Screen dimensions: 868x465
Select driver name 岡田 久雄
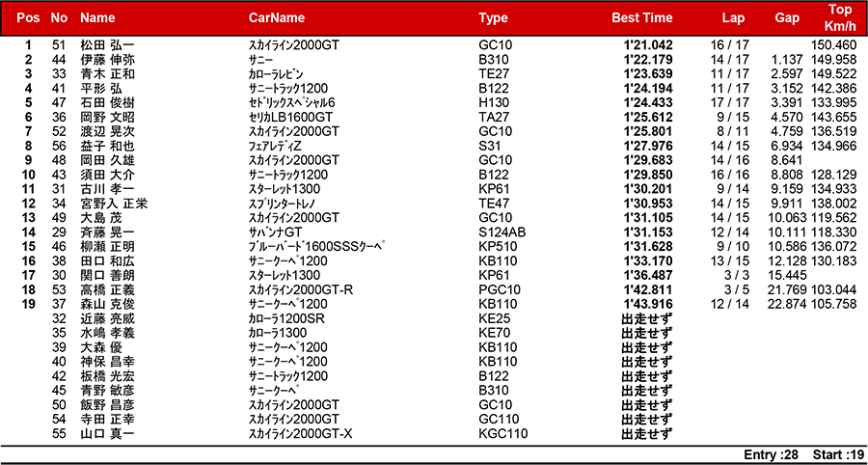(107, 160)
